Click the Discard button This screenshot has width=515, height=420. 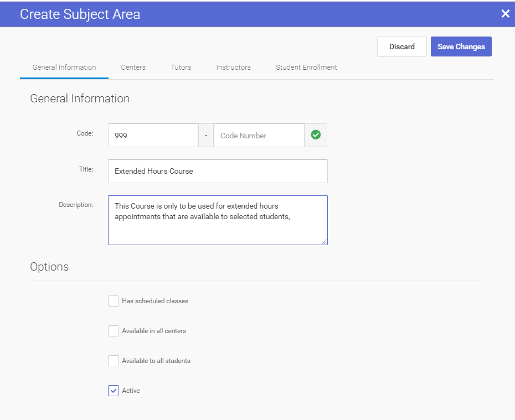coord(402,46)
